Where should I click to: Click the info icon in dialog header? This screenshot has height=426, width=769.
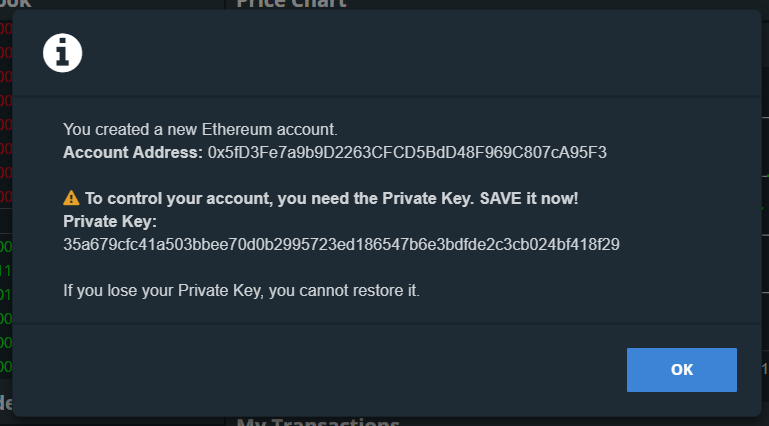pos(62,53)
